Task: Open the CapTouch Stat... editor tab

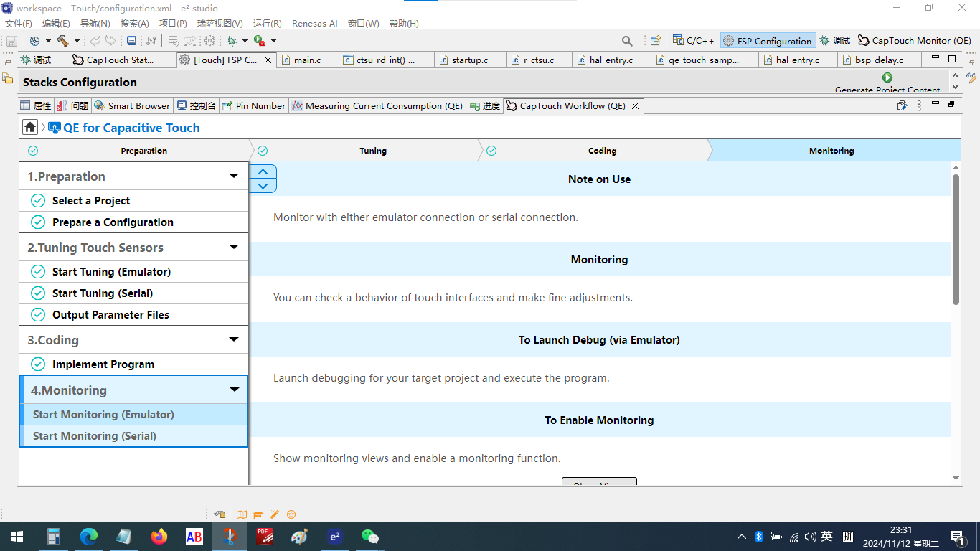Action: 120,60
